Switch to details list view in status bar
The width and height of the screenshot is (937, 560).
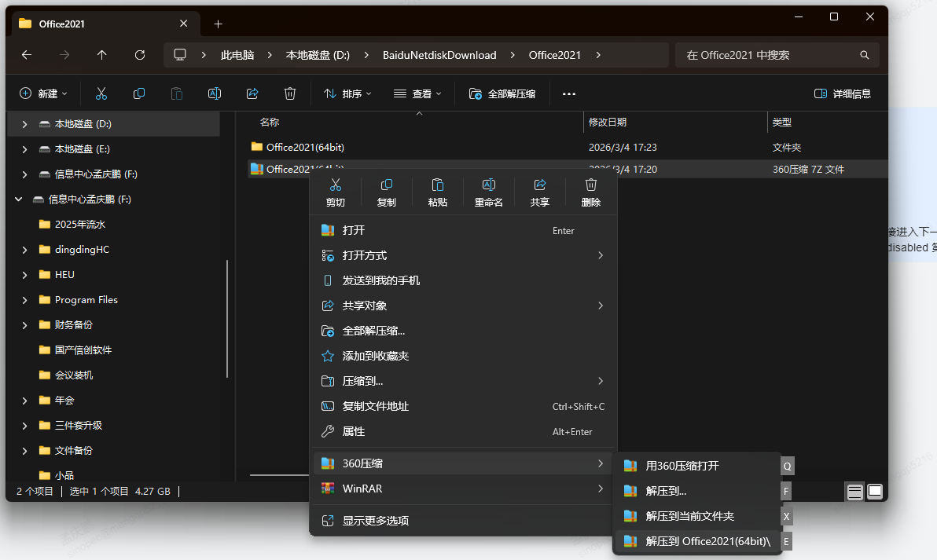click(854, 492)
